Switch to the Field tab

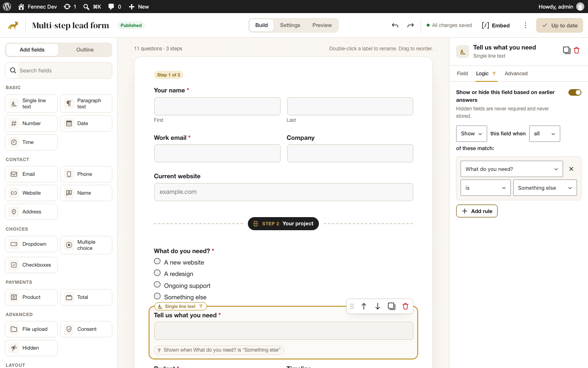(x=462, y=74)
